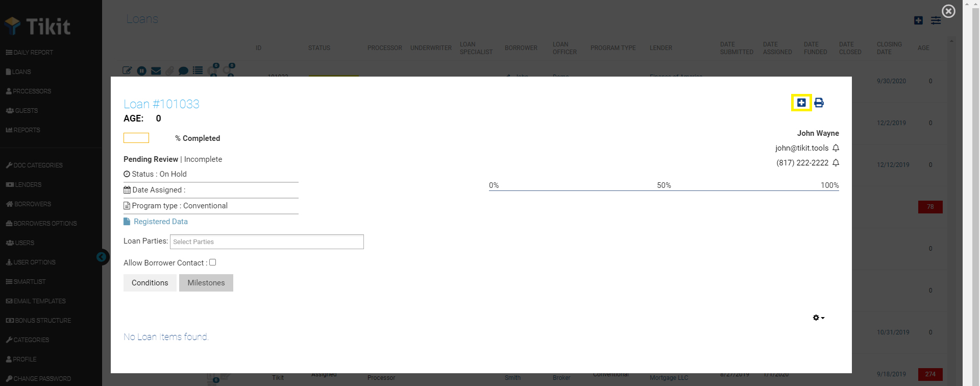
Task: Open the filter sliders icon in Loans header
Action: tap(936, 20)
